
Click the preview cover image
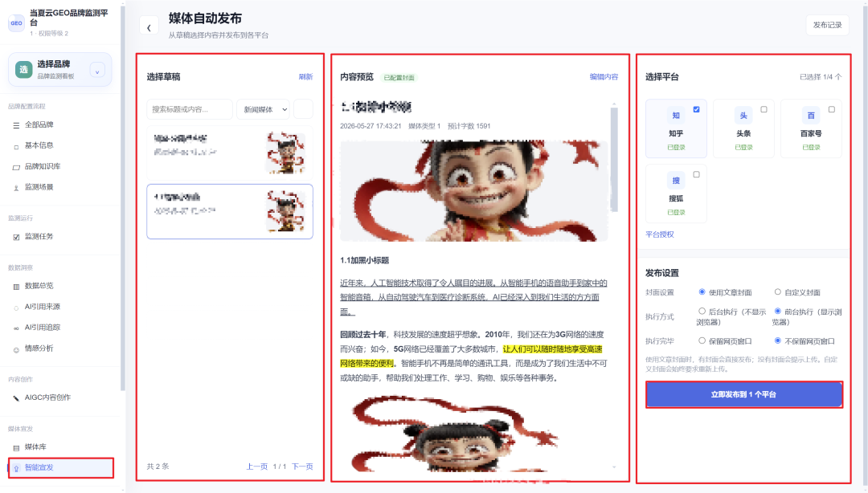474,191
